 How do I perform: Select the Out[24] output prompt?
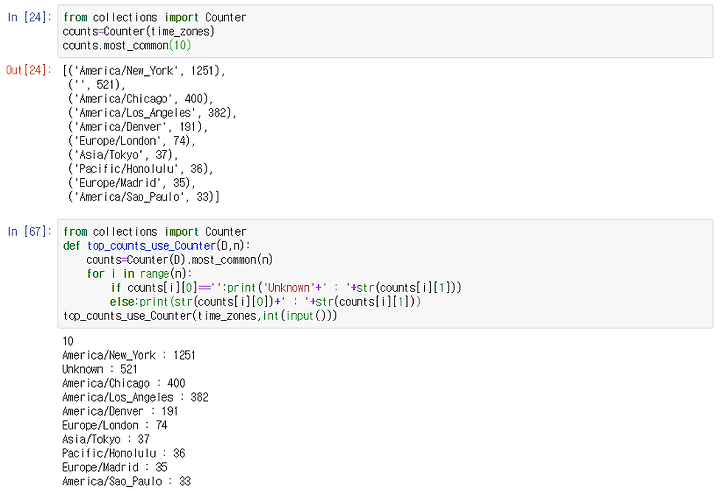pyautogui.click(x=29, y=70)
